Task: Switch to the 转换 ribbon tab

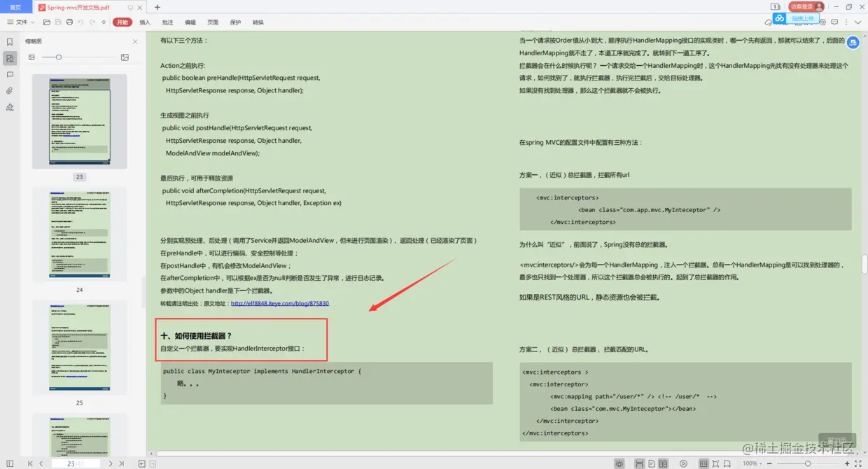Action: click(258, 22)
